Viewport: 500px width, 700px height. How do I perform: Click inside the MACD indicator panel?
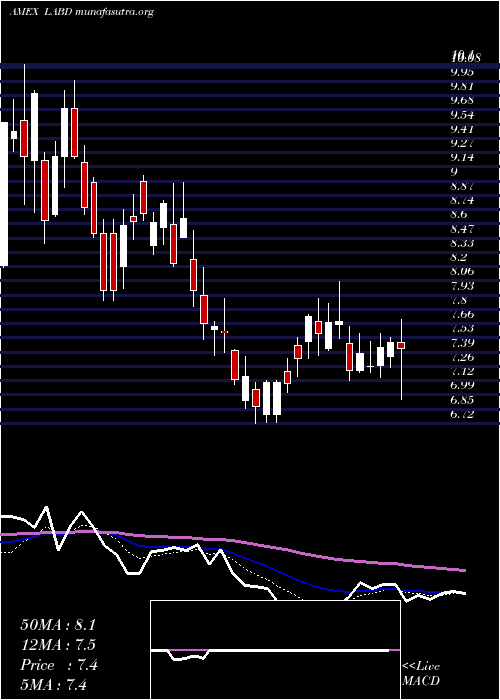click(275, 650)
